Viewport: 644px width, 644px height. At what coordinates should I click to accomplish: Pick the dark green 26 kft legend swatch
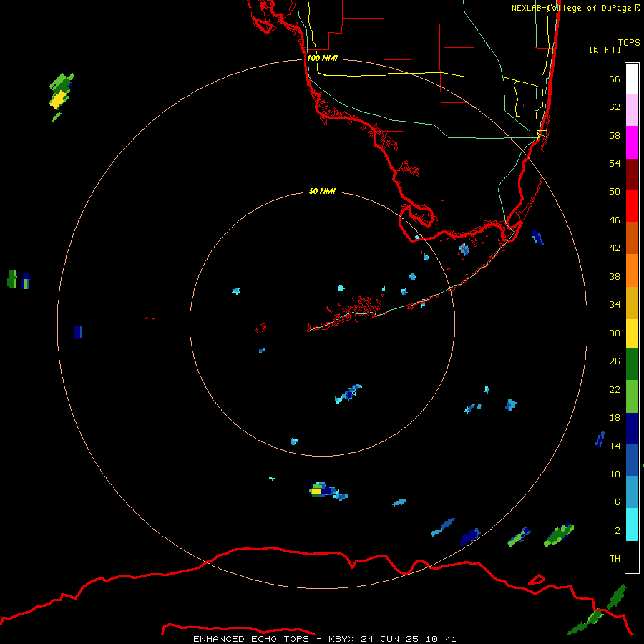[x=632, y=364]
